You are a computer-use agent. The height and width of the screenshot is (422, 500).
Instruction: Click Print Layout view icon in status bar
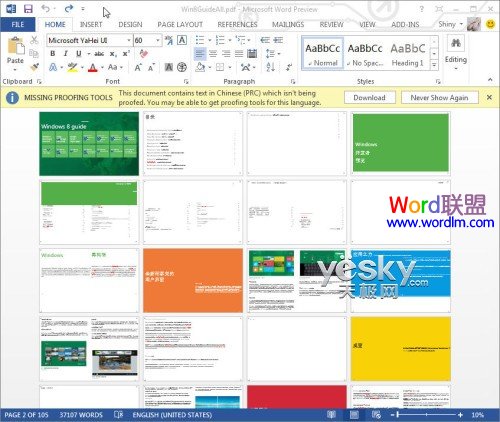click(x=354, y=414)
